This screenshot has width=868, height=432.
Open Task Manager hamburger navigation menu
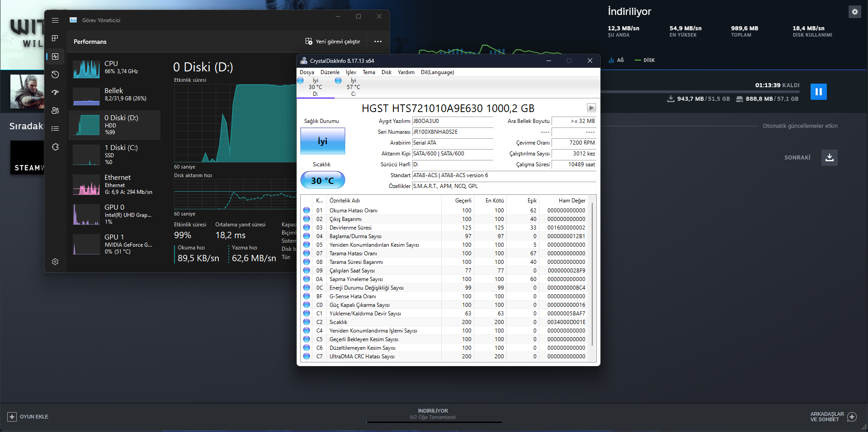(55, 20)
